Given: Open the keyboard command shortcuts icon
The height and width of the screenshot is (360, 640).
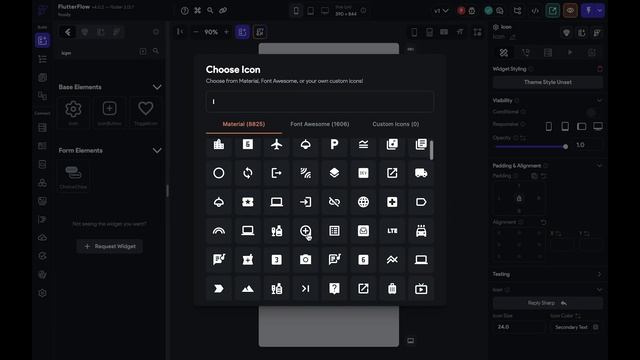Looking at the screenshot, I should tap(198, 11).
